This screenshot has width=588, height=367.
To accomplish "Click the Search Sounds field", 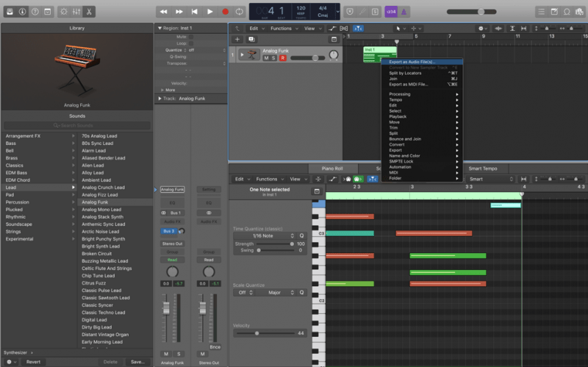I will [77, 125].
